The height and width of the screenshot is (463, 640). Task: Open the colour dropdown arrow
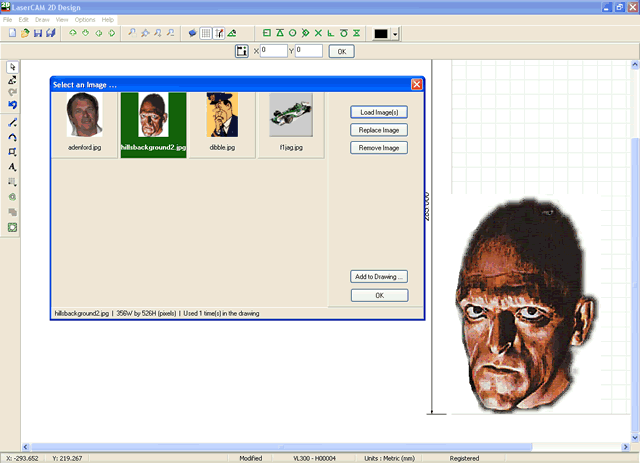click(395, 34)
